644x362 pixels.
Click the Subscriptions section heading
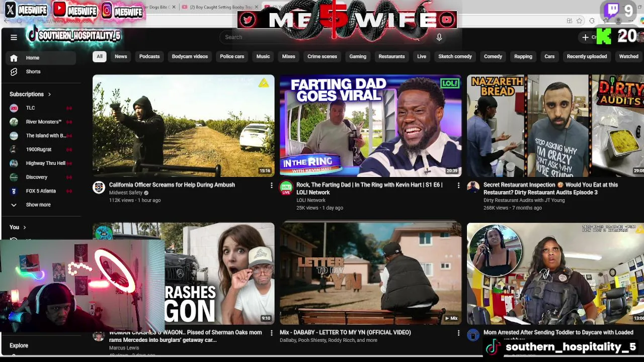tap(27, 94)
